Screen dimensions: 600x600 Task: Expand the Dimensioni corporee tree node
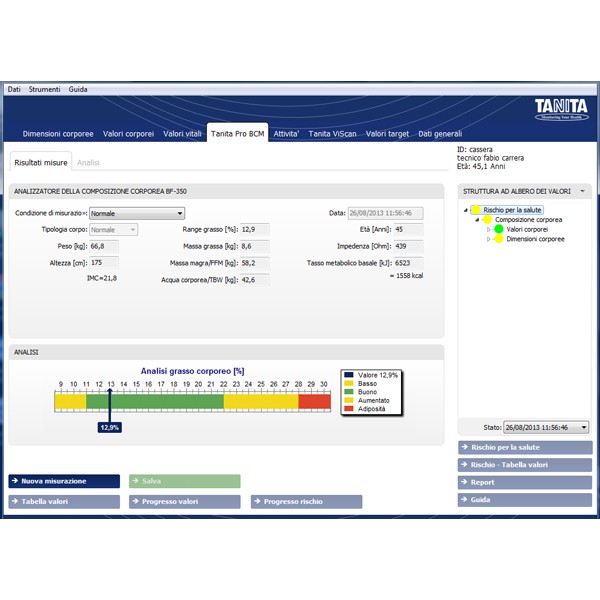489,239
